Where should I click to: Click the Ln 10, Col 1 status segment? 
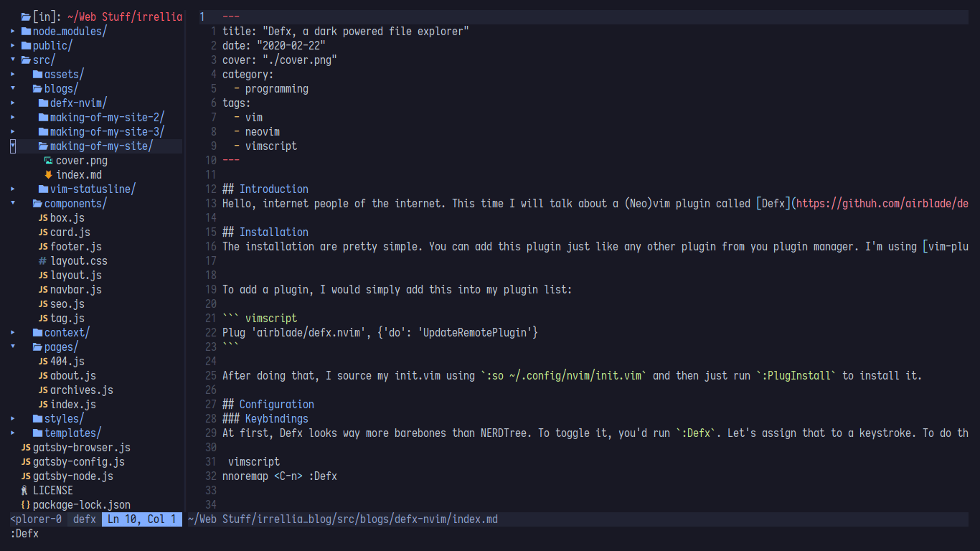point(142,519)
